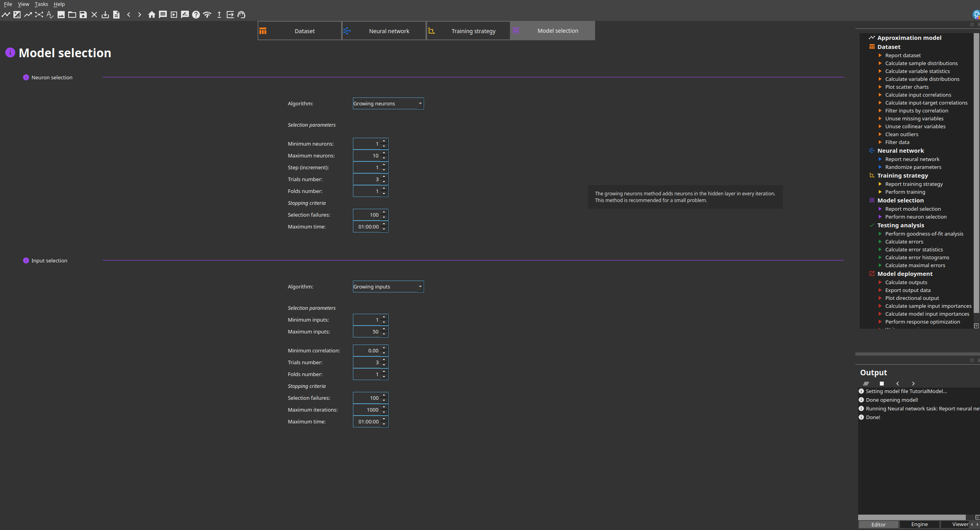This screenshot has width=980, height=530.
Task: Click the plus-minus classification toolbar icon
Action: click(x=17, y=15)
